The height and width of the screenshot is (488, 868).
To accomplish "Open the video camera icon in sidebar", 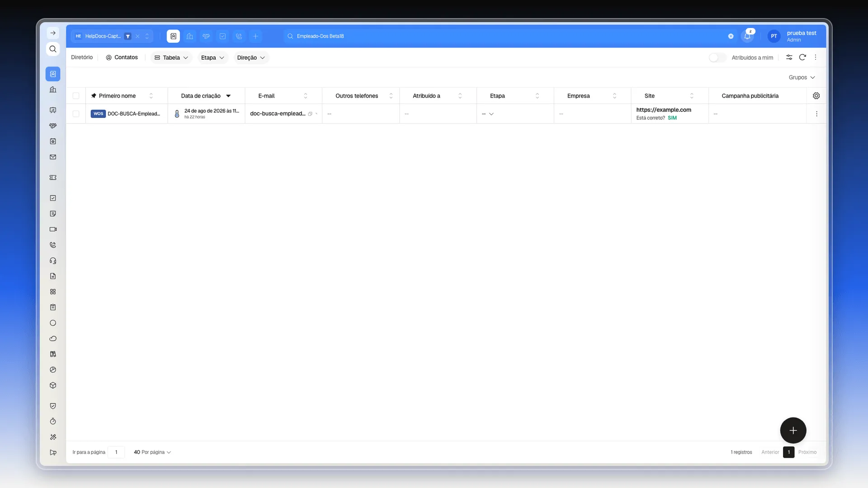I will [53, 229].
